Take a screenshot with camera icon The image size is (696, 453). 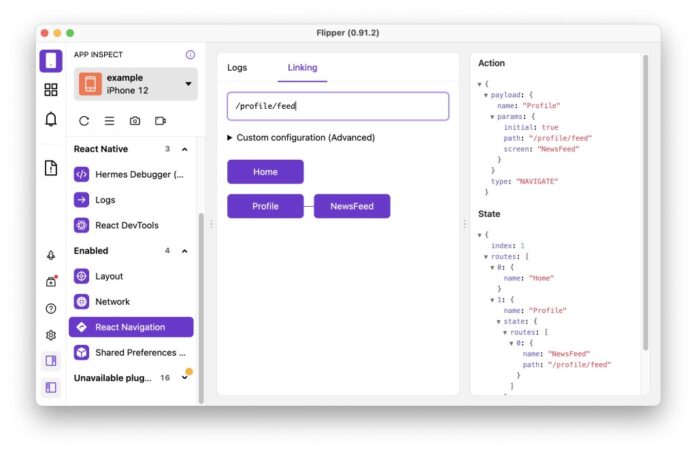[135, 121]
